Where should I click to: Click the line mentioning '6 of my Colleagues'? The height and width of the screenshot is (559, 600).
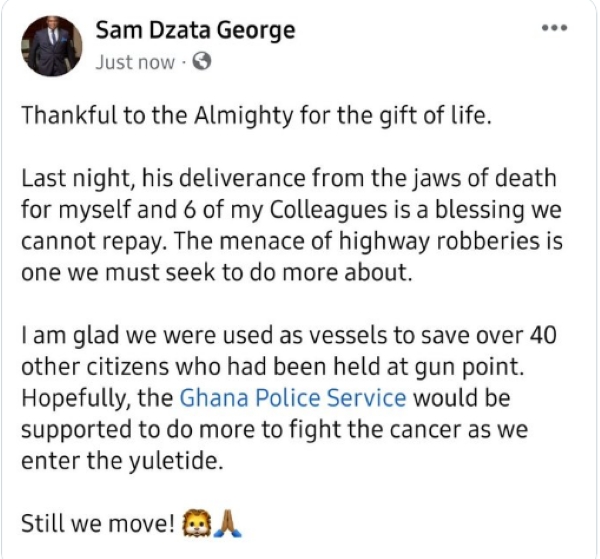click(291, 210)
